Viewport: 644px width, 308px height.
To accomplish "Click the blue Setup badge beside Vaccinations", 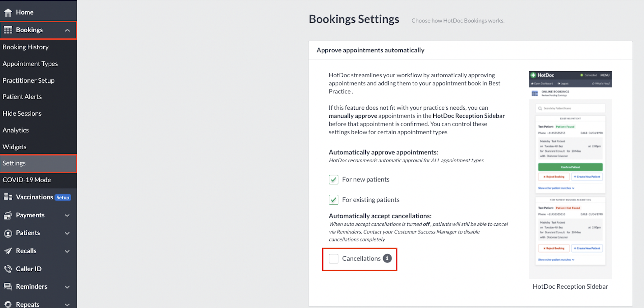I will pos(63,197).
